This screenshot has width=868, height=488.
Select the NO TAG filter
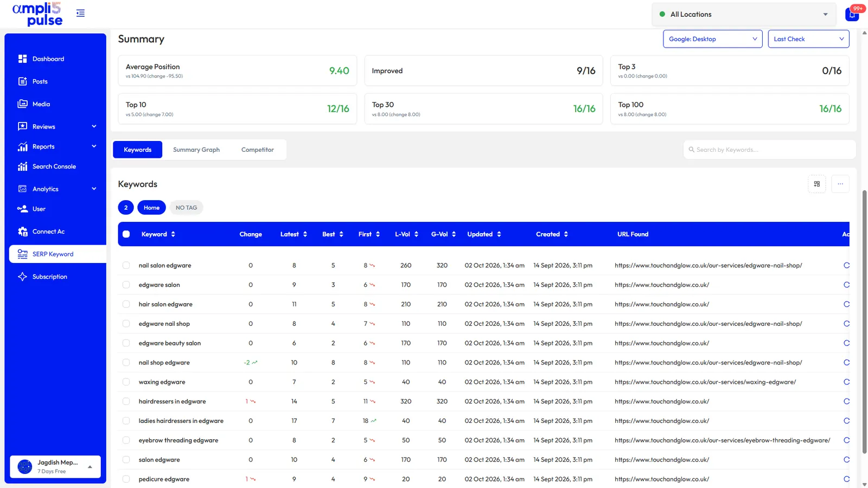187,208
